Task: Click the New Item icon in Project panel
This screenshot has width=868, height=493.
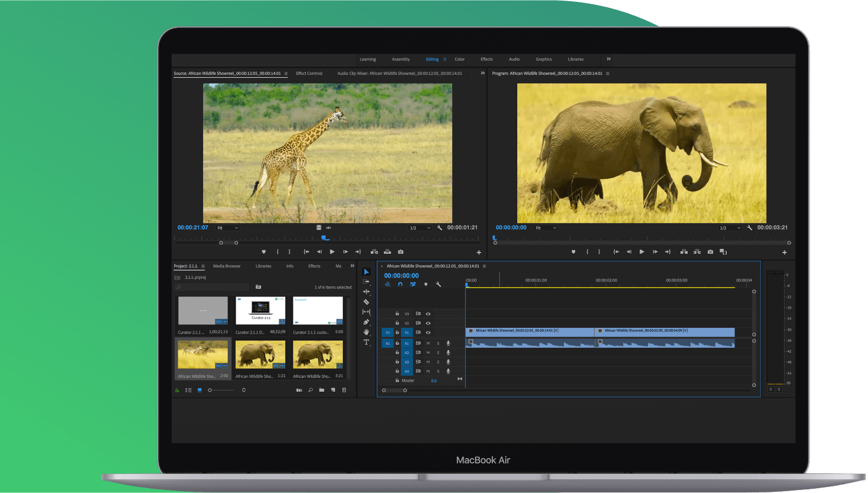Action: coord(333,390)
